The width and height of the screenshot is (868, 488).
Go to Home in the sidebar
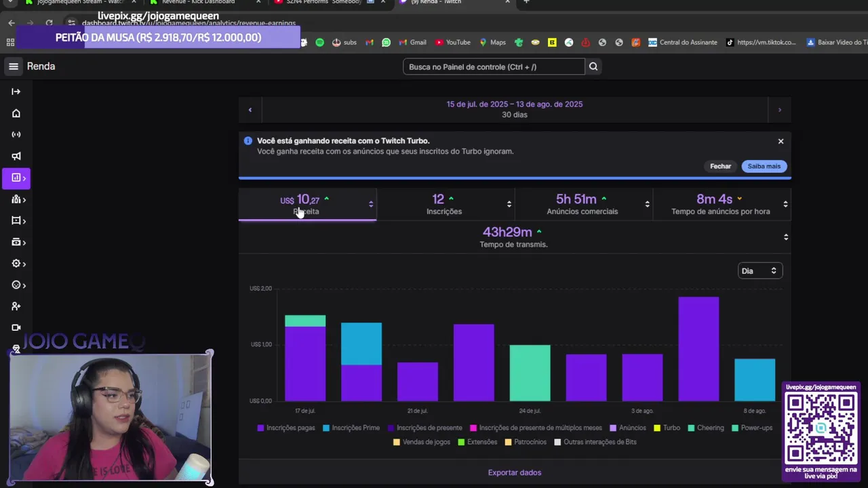16,113
